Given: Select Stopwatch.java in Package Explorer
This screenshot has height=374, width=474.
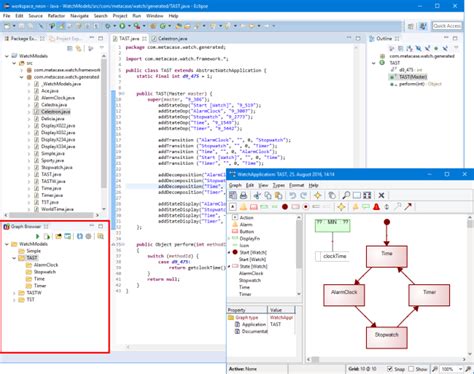Looking at the screenshot, I should tap(57, 167).
